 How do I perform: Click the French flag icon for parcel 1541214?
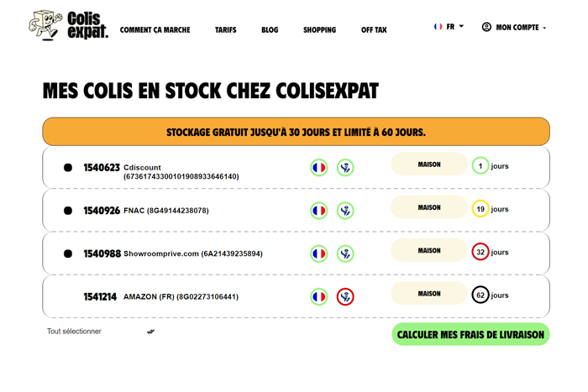coord(318,297)
